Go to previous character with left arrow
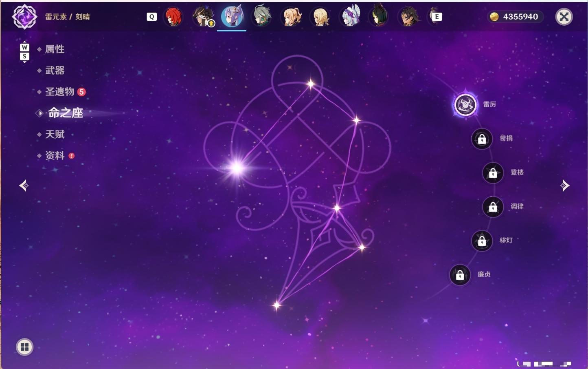The width and height of the screenshot is (588, 369). pos(24,186)
